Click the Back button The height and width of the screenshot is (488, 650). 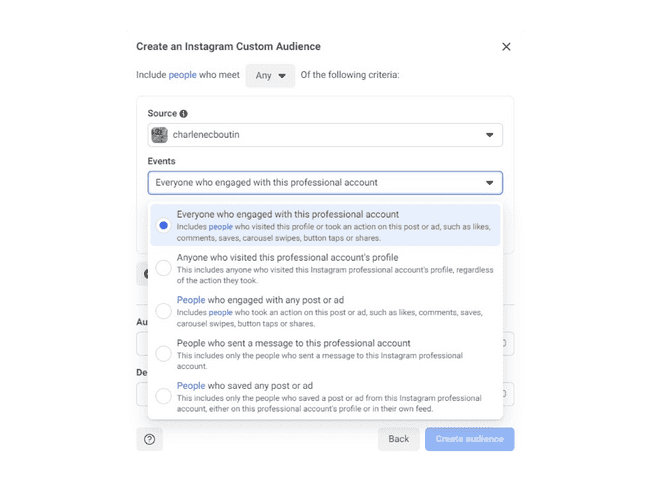(x=399, y=439)
